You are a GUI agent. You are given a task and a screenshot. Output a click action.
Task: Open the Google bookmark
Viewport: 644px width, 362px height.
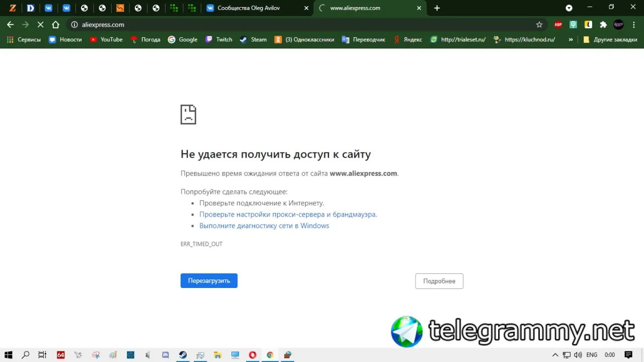183,39
